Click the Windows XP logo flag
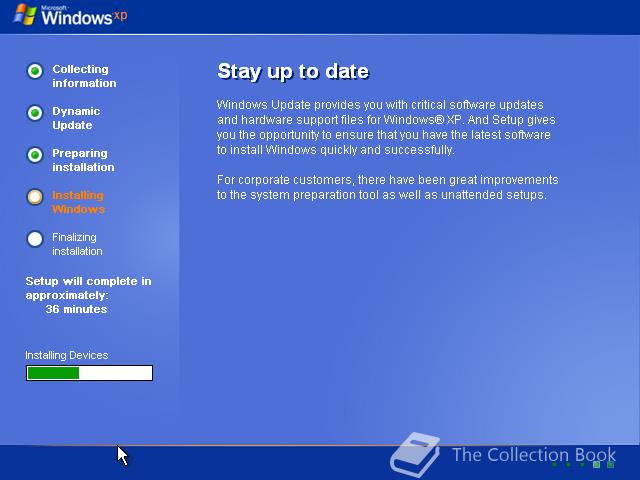The image size is (640, 480). click(x=24, y=14)
